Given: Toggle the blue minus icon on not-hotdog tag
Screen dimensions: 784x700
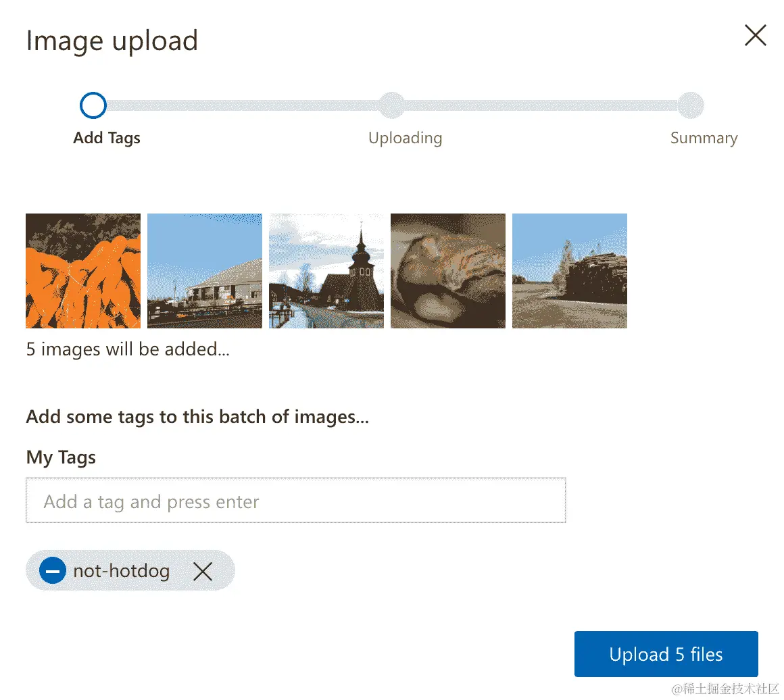Looking at the screenshot, I should point(53,571).
